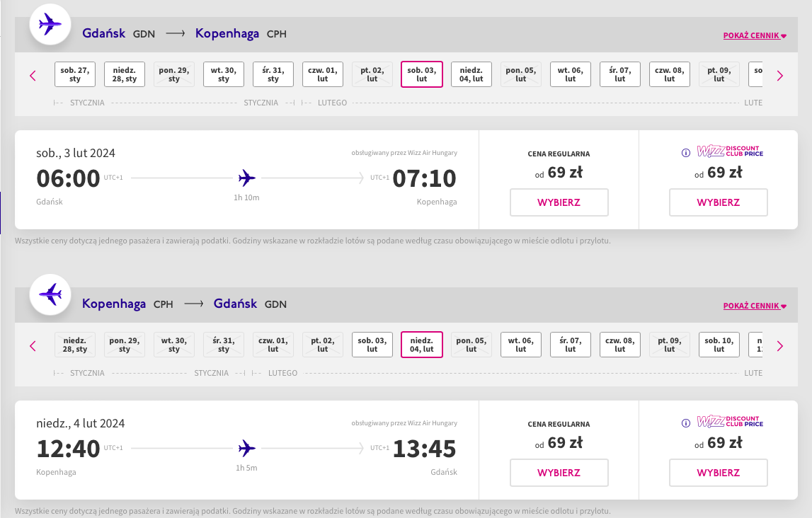Viewport: 812px width, 518px height.
Task: Click the Wizz Discount Club Price logo for outbound flight
Action: [730, 151]
